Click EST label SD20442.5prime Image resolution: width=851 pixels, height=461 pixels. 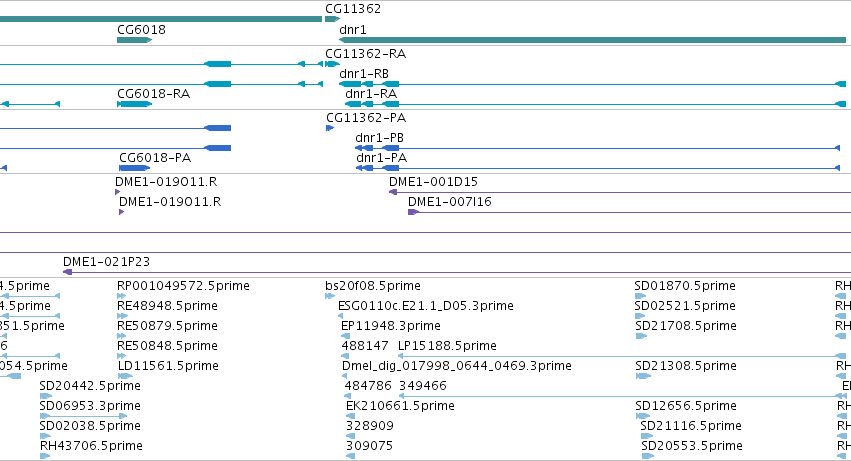pos(90,386)
